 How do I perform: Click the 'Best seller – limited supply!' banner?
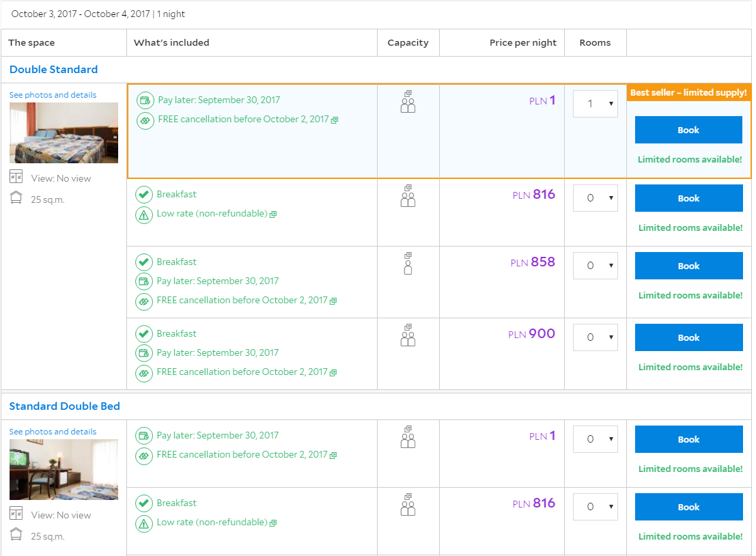[x=688, y=93]
